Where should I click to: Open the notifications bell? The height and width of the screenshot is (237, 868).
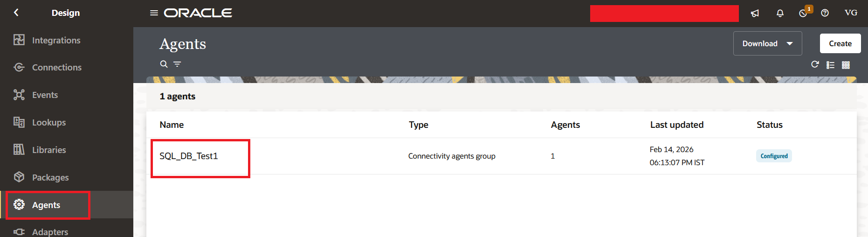point(780,13)
